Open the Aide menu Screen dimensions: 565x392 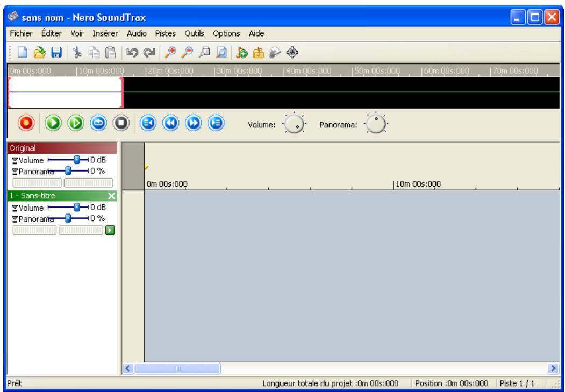coord(256,33)
